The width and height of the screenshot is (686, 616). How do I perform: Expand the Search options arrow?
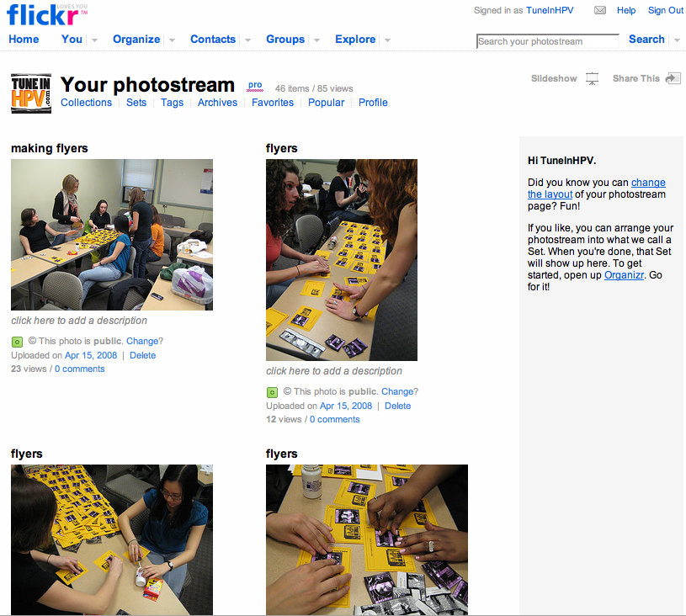point(678,40)
